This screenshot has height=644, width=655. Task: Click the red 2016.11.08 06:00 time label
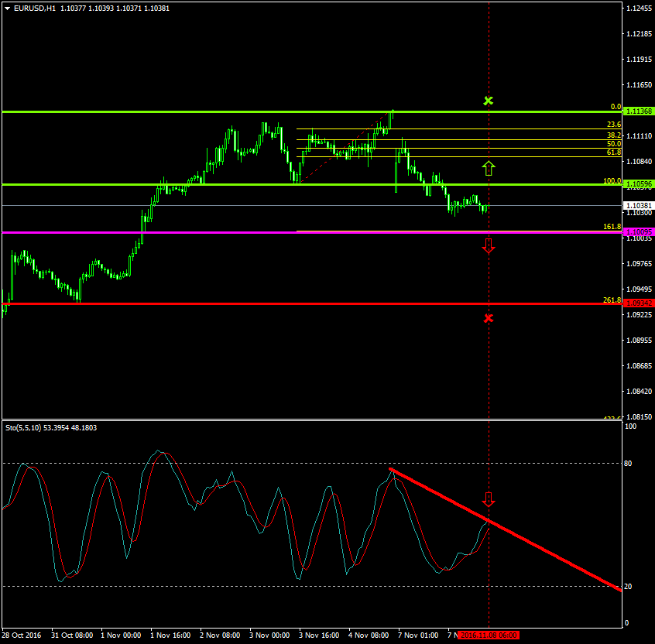(x=488, y=635)
